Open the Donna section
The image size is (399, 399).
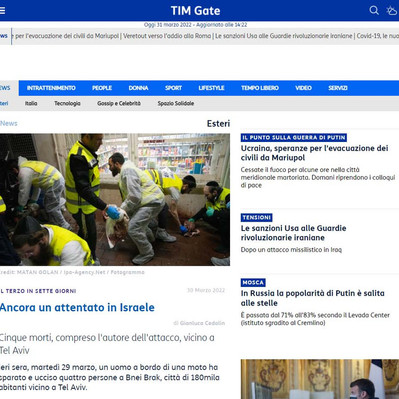138,88
